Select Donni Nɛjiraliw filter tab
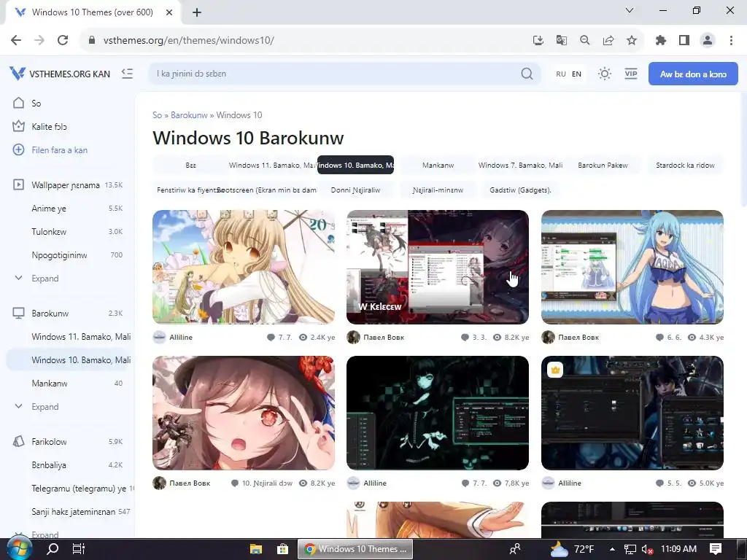Image resolution: width=747 pixels, height=560 pixels. (355, 190)
